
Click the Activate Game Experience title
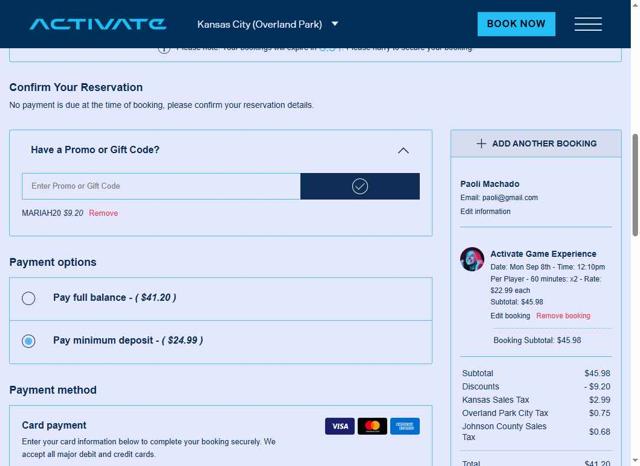tap(543, 254)
